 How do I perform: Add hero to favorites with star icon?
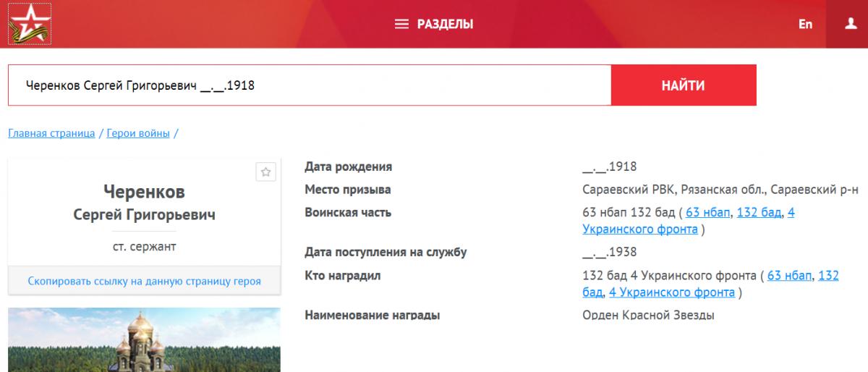coord(265,172)
